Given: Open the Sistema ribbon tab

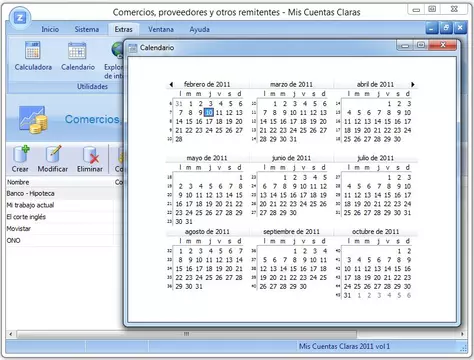Looking at the screenshot, I should pos(87,29).
